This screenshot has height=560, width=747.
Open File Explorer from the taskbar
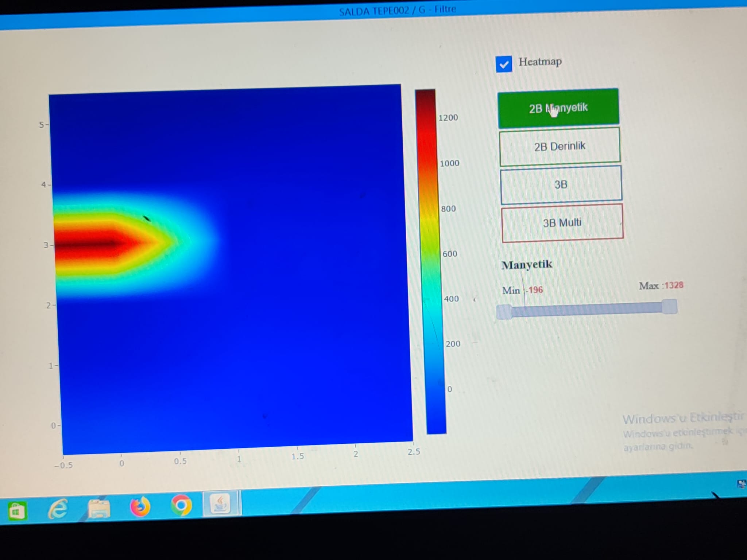click(99, 508)
